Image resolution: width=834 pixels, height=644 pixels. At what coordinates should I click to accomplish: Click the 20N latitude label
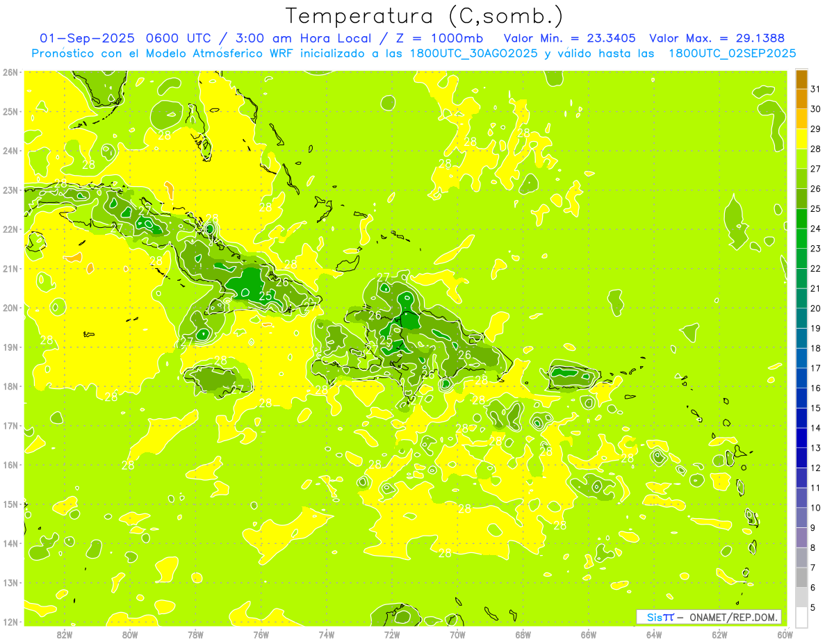pos(10,308)
